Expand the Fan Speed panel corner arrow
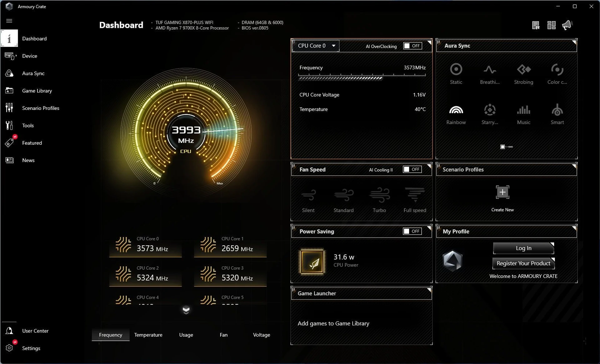Viewport: 600px width, 364px height. (429, 166)
